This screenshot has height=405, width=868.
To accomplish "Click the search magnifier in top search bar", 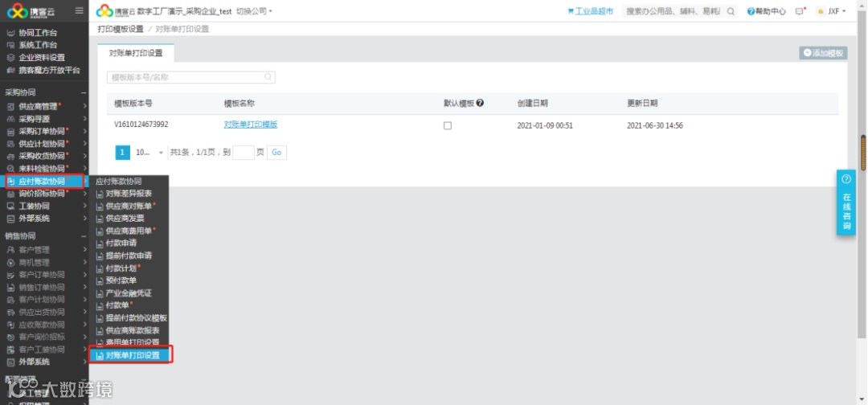I will click(730, 11).
